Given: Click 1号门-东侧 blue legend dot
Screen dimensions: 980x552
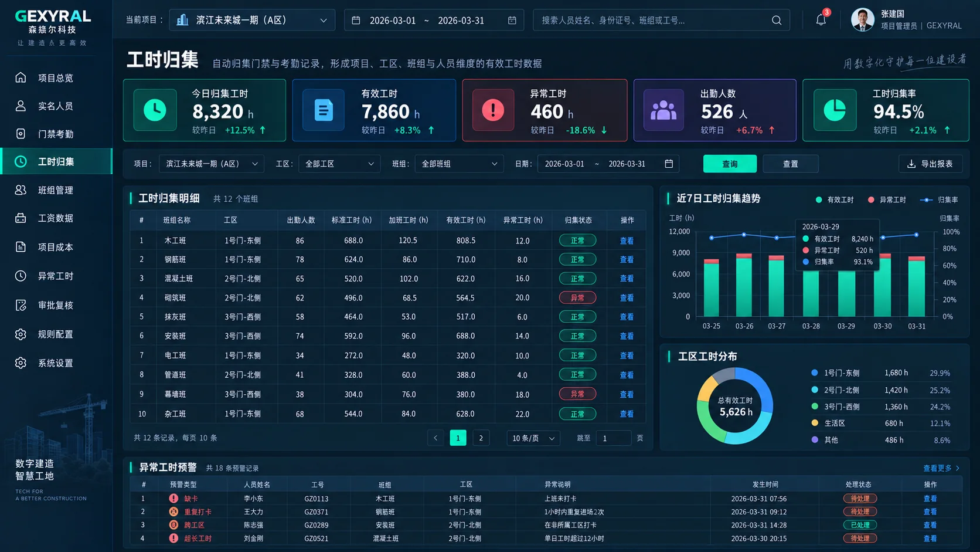Looking at the screenshot, I should pos(815,372).
